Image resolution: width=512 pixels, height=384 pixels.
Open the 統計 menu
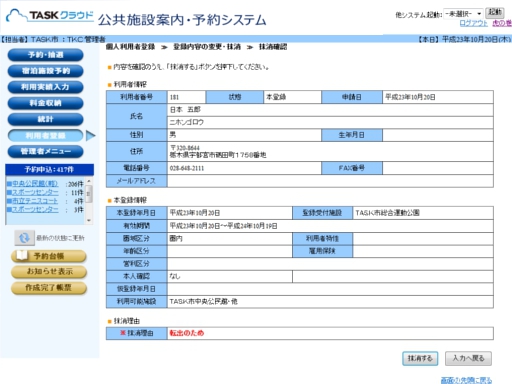pyautogui.click(x=45, y=119)
